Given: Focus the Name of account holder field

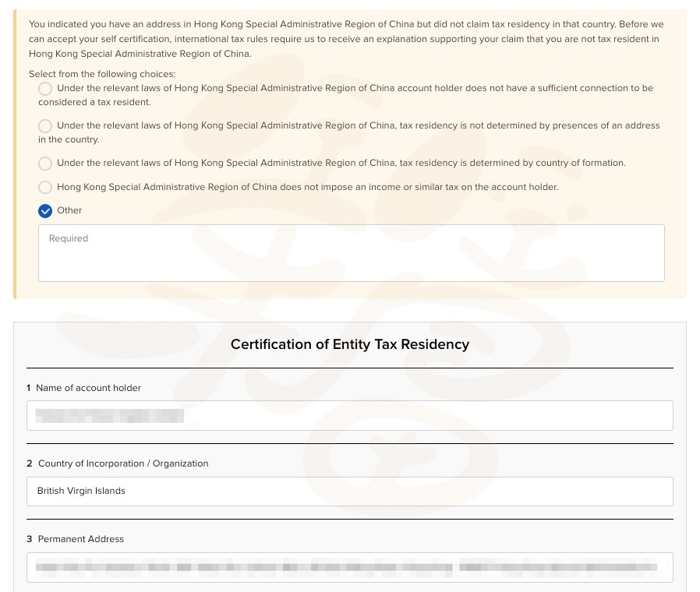Looking at the screenshot, I should (x=349, y=415).
